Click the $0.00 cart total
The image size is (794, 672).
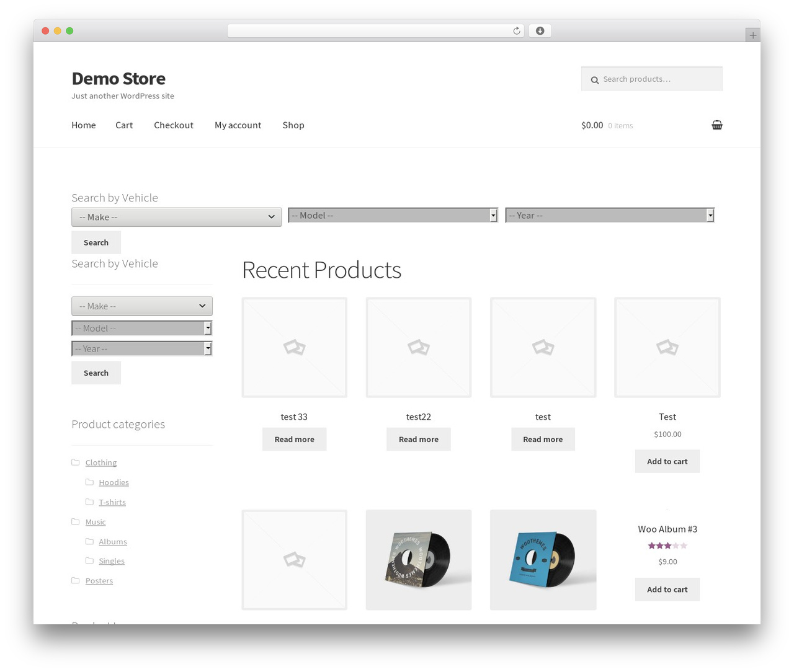coord(592,125)
